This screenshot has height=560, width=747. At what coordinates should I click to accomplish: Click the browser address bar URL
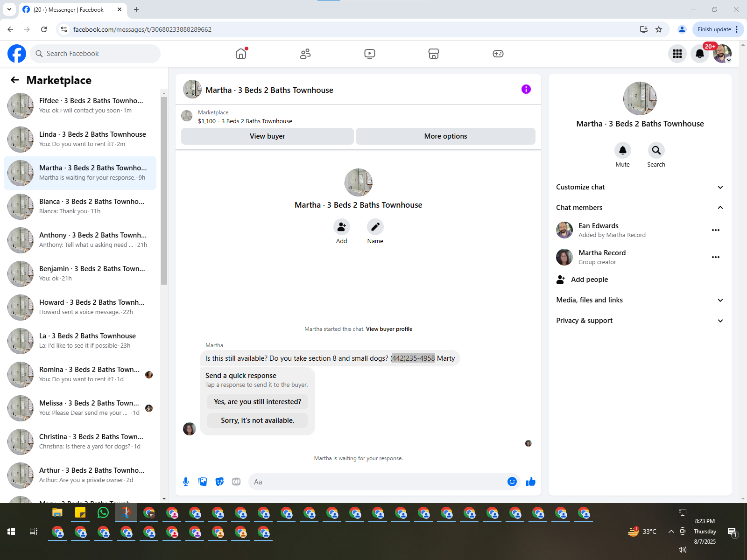(142, 29)
